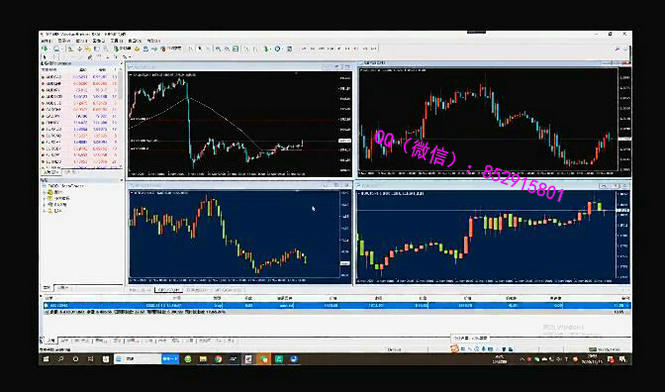Toggle chart shift in toolbar
The width and height of the screenshot is (665, 392).
tap(254, 49)
